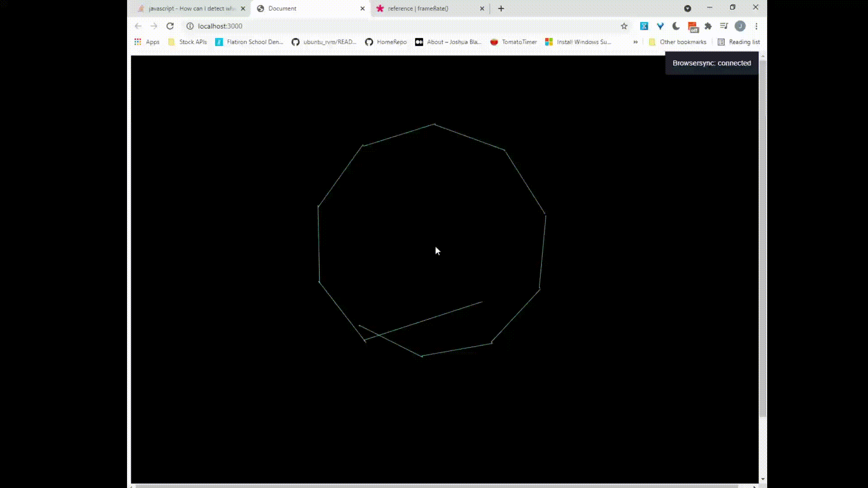The height and width of the screenshot is (488, 868).
Task: Open the Extensions puzzle piece menu
Action: point(708,26)
